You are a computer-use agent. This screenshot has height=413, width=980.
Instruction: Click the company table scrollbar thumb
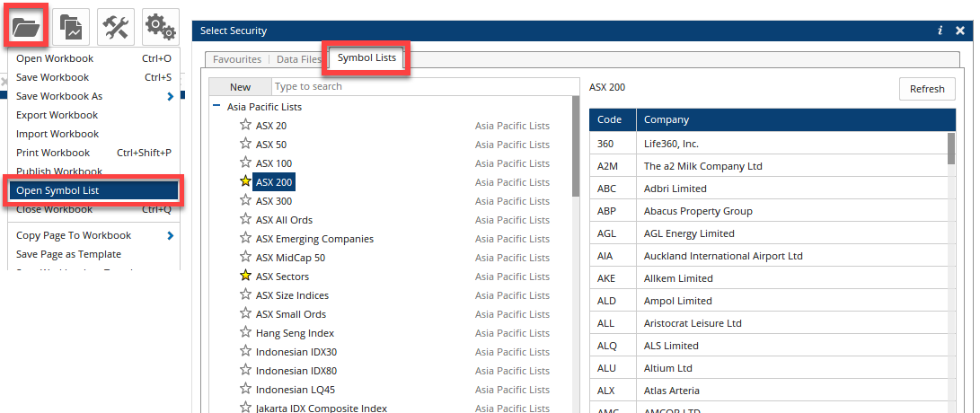coord(951,148)
